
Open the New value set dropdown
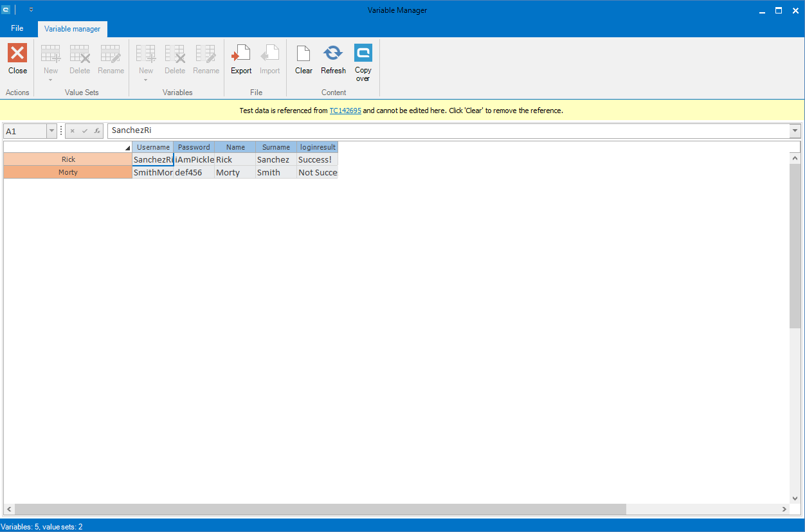click(51, 80)
